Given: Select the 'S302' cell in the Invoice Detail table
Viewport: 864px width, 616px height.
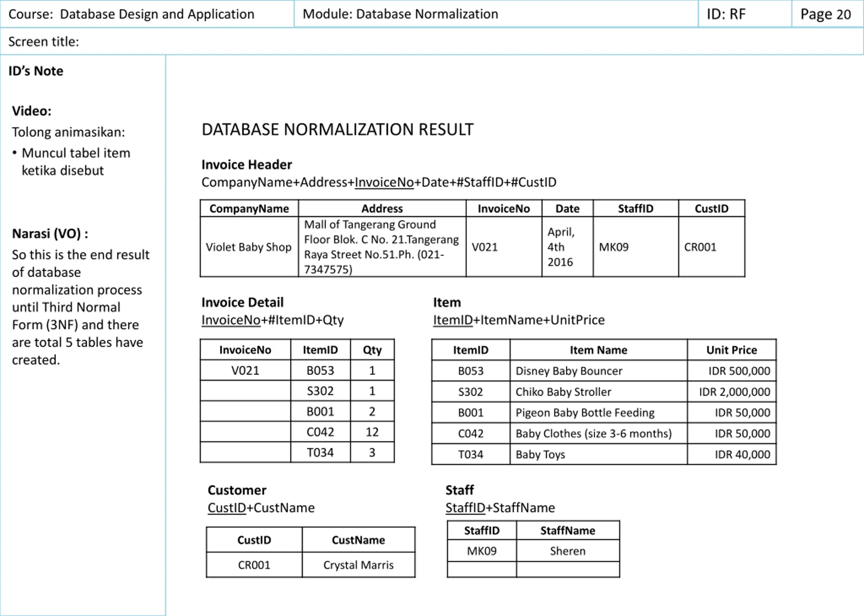Looking at the screenshot, I should (321, 391).
